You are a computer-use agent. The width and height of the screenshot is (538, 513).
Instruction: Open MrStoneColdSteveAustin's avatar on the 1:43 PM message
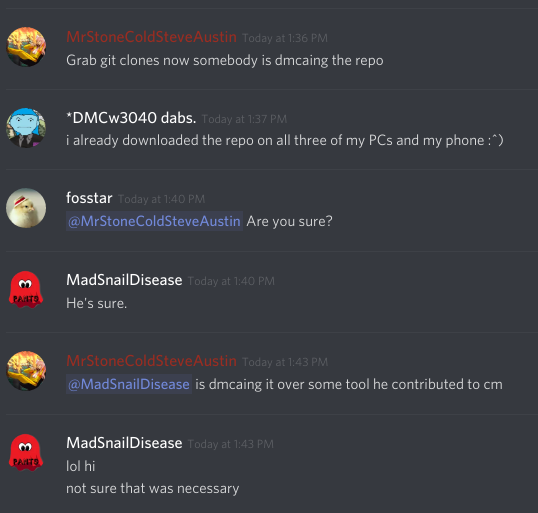click(26, 371)
